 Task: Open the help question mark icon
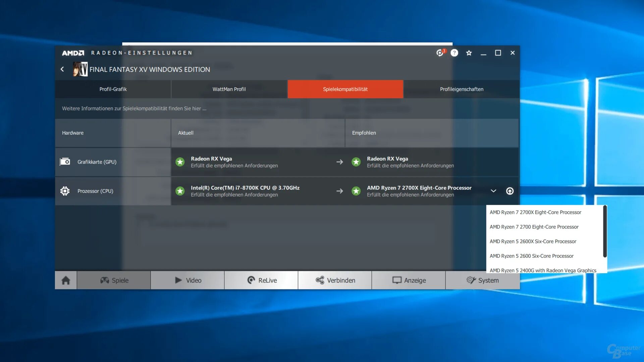pos(454,53)
